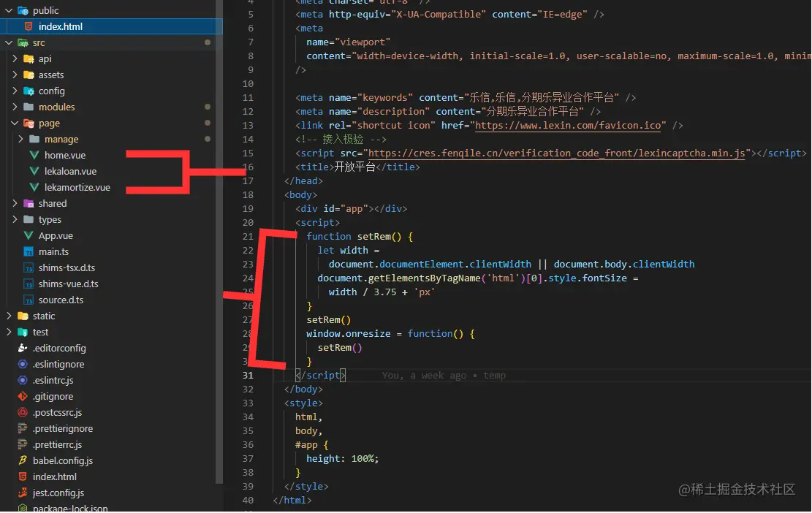Click the icon beside source.d.ts
The height and width of the screenshot is (513, 812).
click(29, 300)
